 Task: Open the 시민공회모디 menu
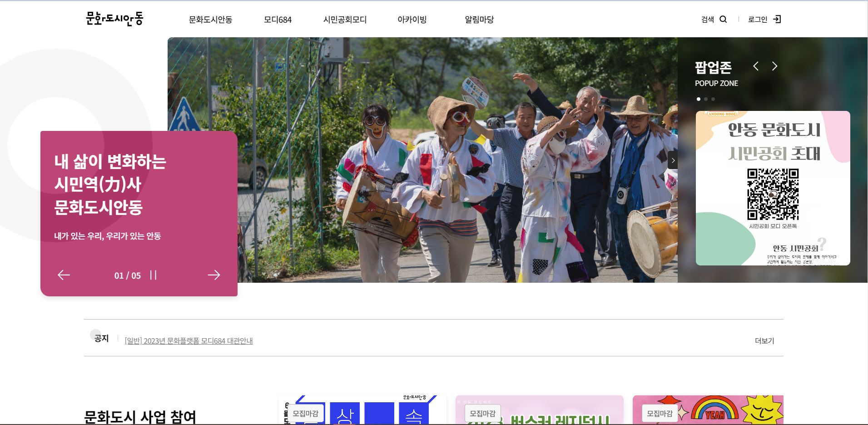(x=345, y=20)
